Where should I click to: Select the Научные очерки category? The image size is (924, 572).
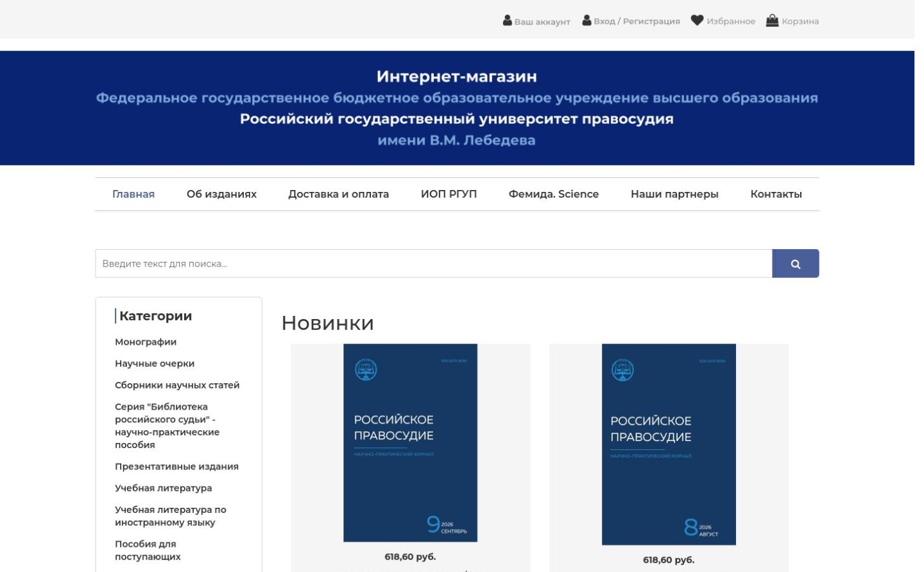coord(155,363)
